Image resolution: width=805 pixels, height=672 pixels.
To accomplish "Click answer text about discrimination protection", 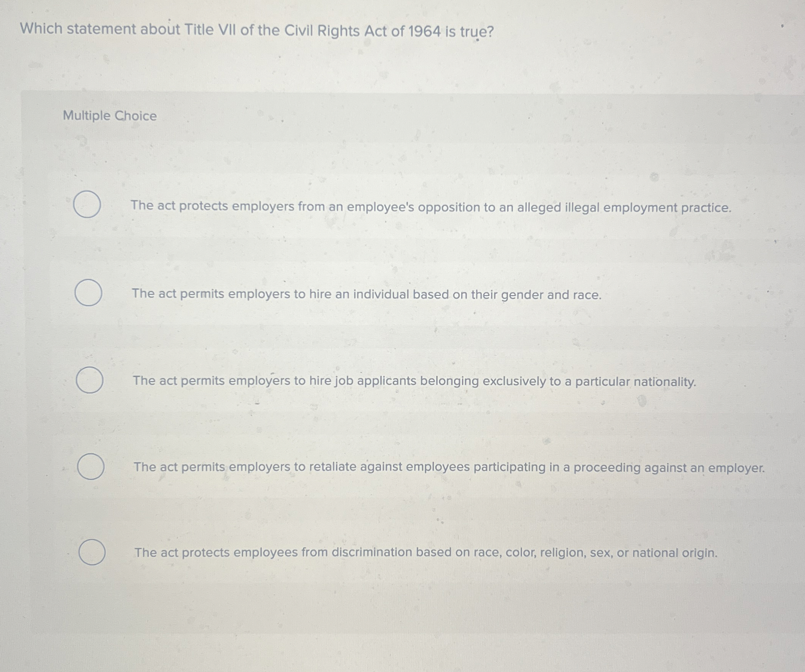I will pos(426,553).
